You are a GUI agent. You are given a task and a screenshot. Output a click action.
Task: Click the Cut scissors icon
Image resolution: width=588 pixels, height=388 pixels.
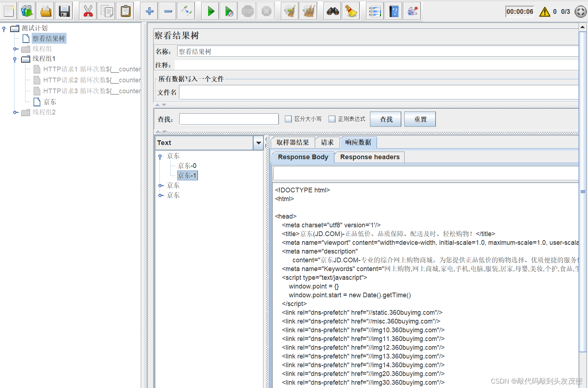coord(88,11)
